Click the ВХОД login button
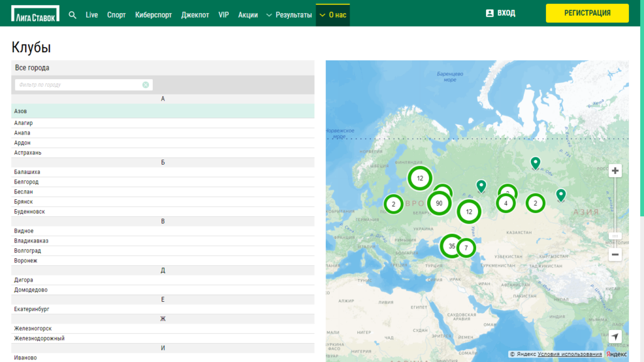This screenshot has height=362, width=644. click(501, 13)
